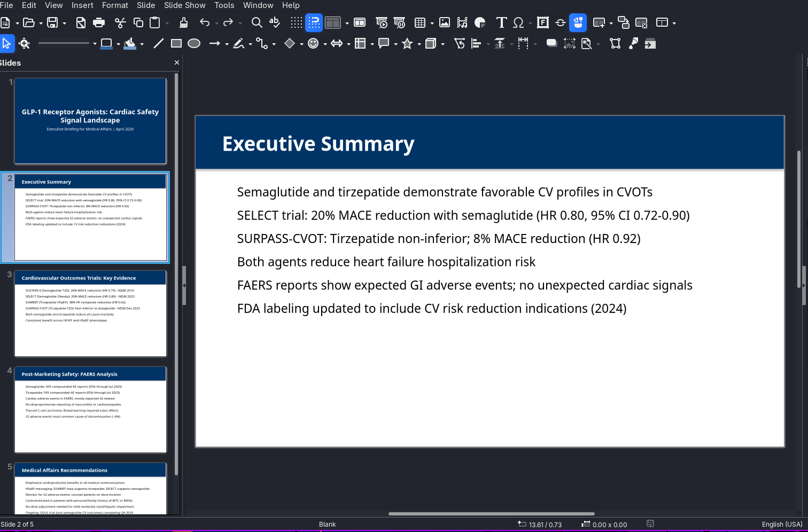
Task: Click the Duplicate Slide icon
Action: click(624, 22)
